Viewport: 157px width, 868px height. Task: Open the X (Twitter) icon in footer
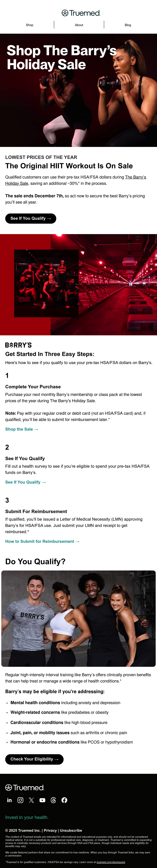pos(31,800)
